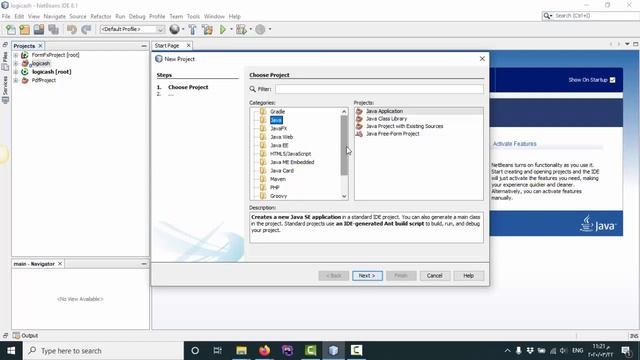Open the Services side panel icon
The width and height of the screenshot is (640, 360).
click(x=5, y=90)
